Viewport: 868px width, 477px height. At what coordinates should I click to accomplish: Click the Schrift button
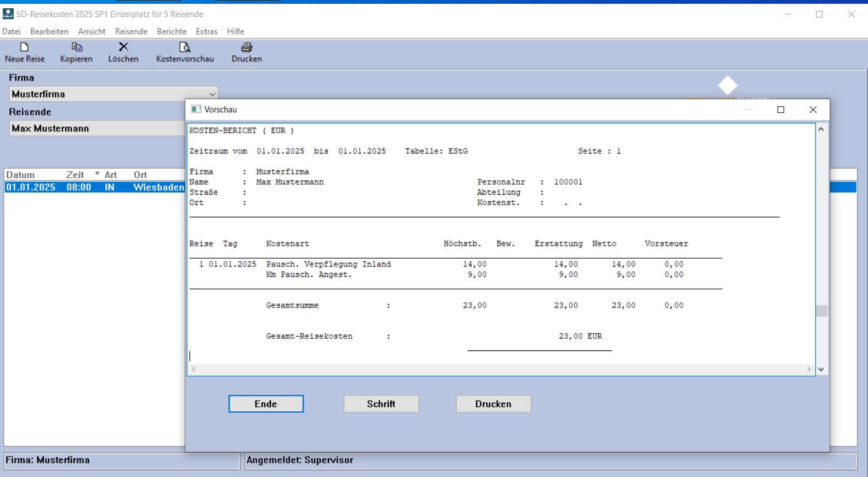[x=381, y=404]
